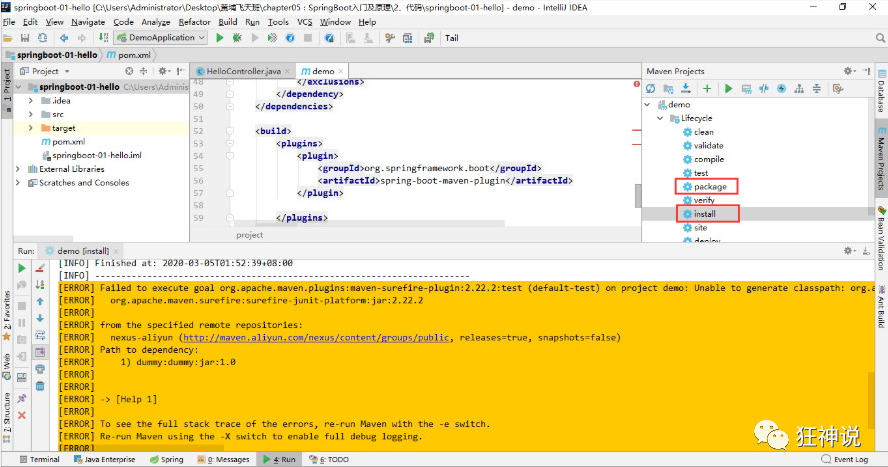Viewport: 888px width, 467px height.
Task: Expand the .idea folder
Action: coord(31,101)
